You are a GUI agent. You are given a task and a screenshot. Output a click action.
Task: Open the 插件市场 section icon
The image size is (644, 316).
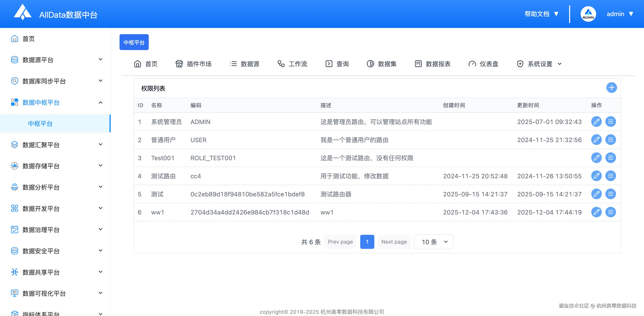tap(179, 64)
